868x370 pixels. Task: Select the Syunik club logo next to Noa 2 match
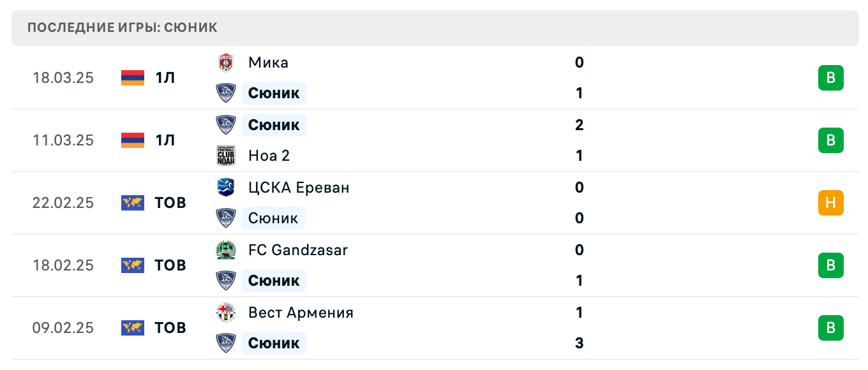coord(225,125)
